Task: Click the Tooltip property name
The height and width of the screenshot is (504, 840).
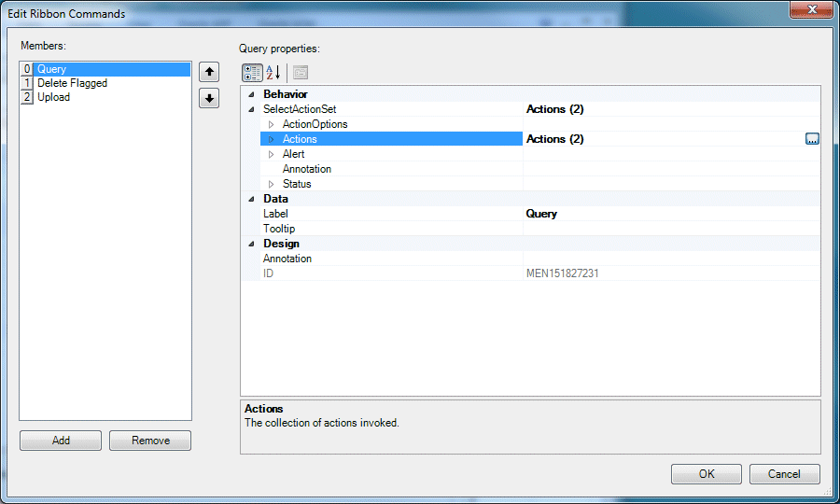Action: click(279, 229)
